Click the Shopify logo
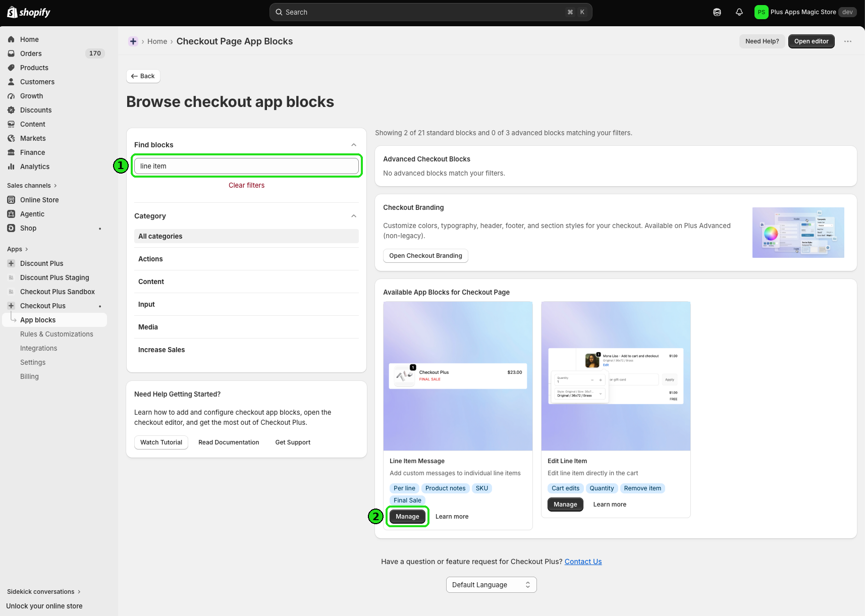This screenshot has width=865, height=616. 29,12
